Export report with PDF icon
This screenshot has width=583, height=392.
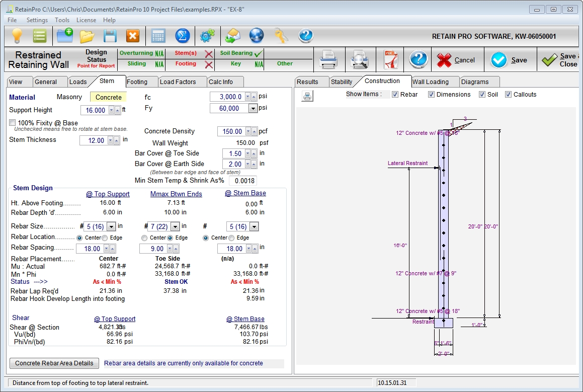[x=390, y=59]
